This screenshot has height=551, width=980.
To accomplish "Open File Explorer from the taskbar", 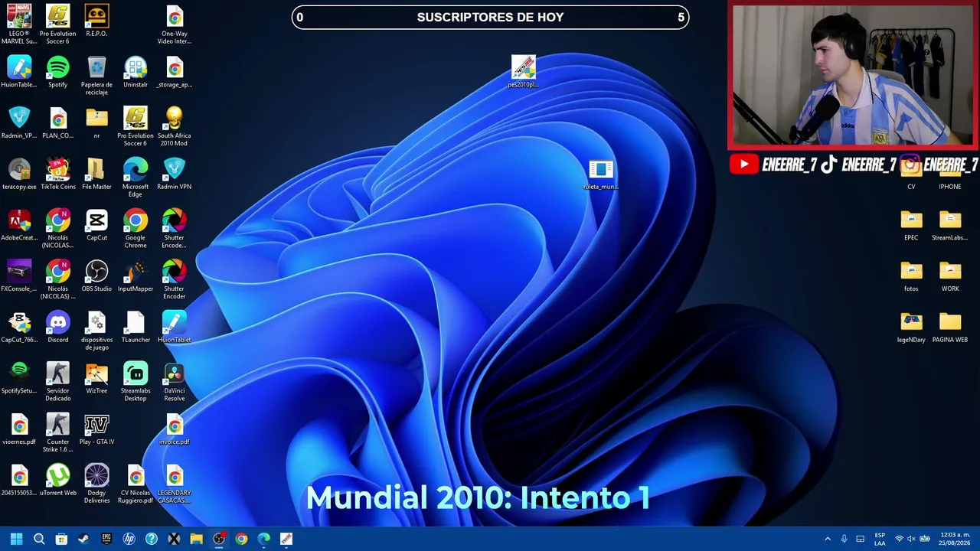I will (x=196, y=539).
